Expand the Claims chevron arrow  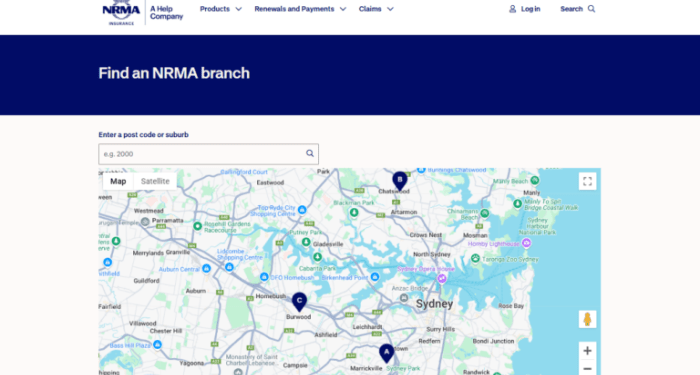pyautogui.click(x=390, y=9)
